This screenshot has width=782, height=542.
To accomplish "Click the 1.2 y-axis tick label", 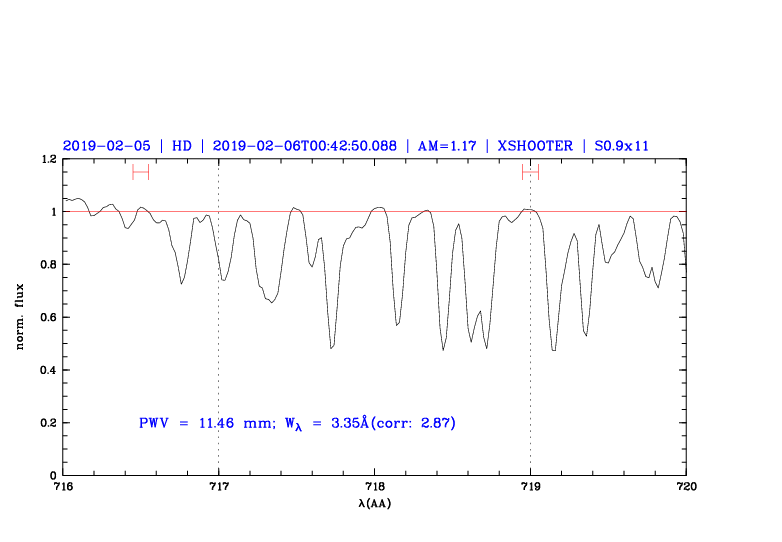I will coord(47,159).
